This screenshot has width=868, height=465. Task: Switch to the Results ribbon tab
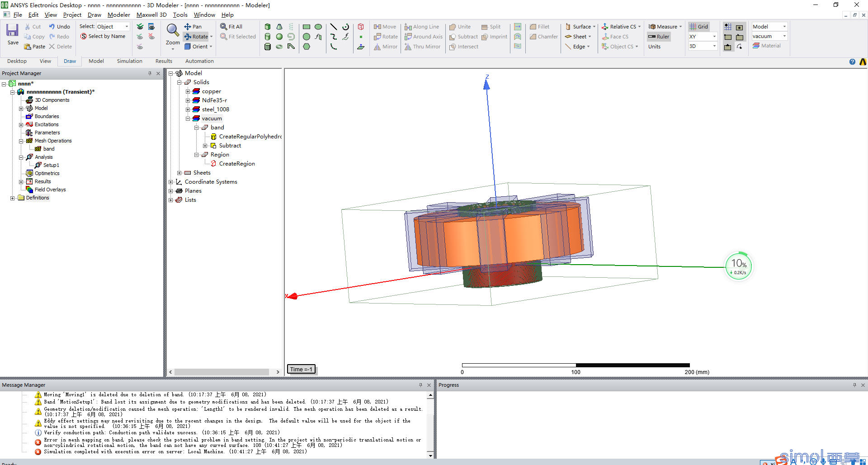pos(164,61)
